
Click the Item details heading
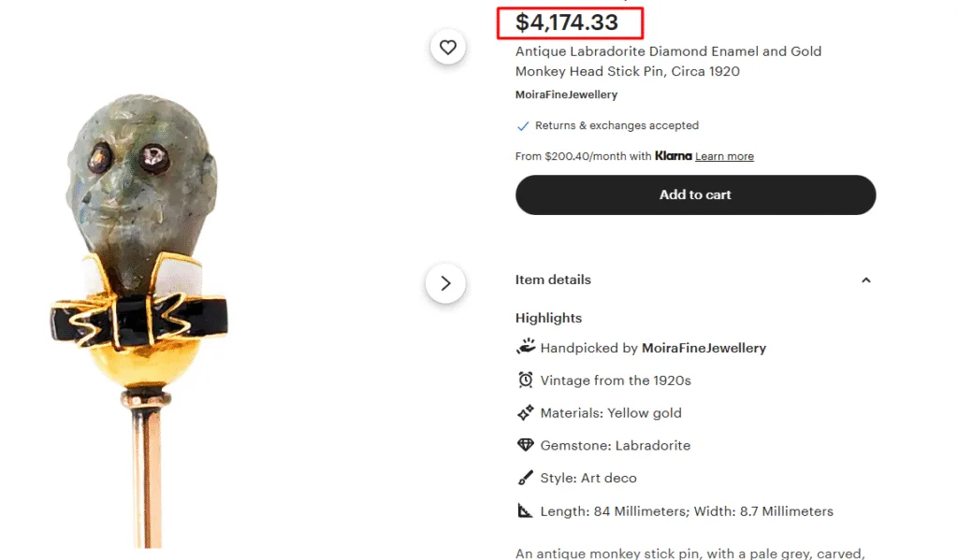tap(553, 280)
